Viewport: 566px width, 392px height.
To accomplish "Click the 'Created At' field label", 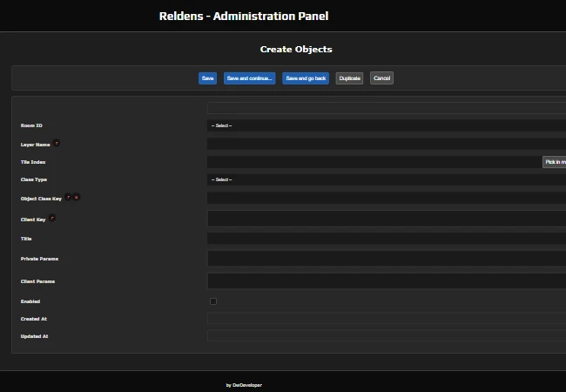I will tap(34, 319).
